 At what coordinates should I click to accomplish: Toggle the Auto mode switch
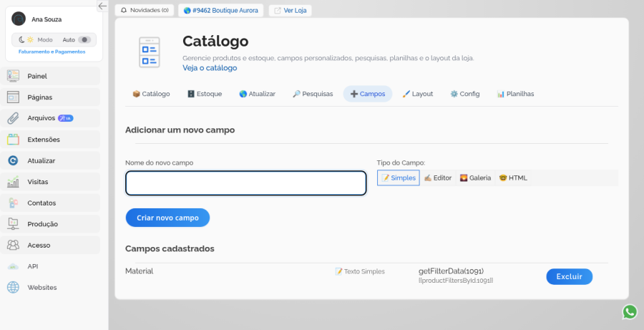pyautogui.click(x=84, y=40)
